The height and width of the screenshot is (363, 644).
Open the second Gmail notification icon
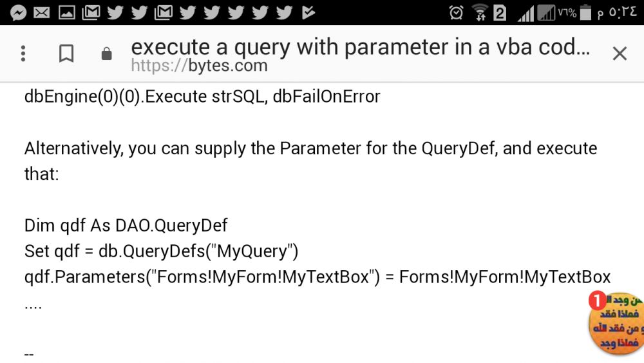click(x=163, y=13)
